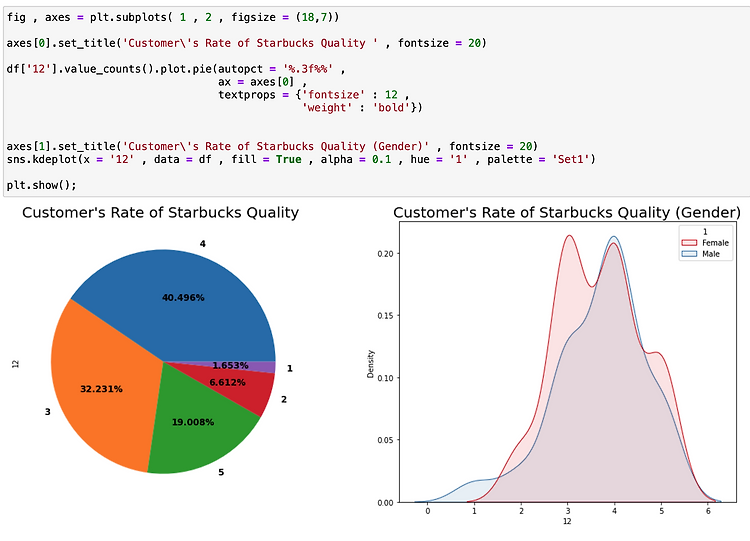Screen dimensions: 750x541
Task: Click the 'fig , axes = plt.subplots' line
Action: tap(173, 18)
